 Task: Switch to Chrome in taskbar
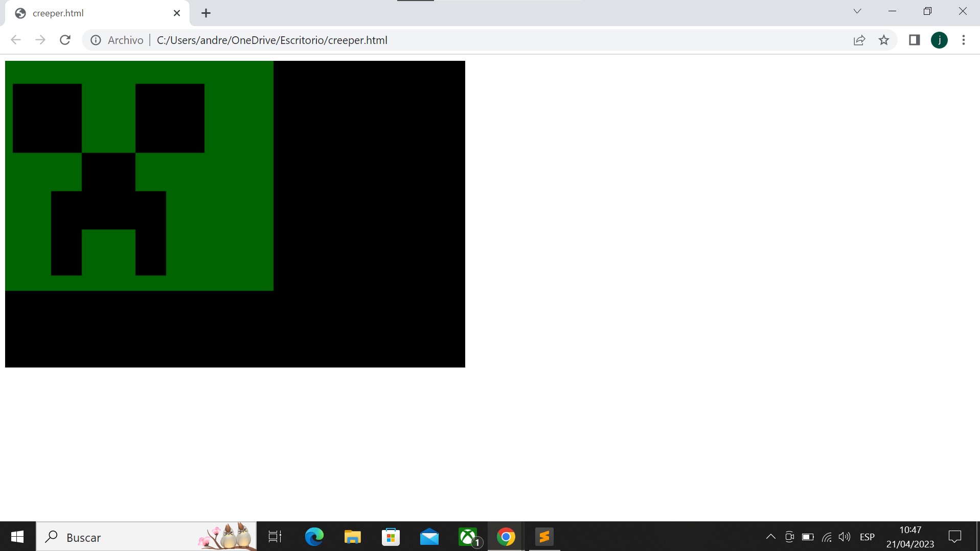506,537
